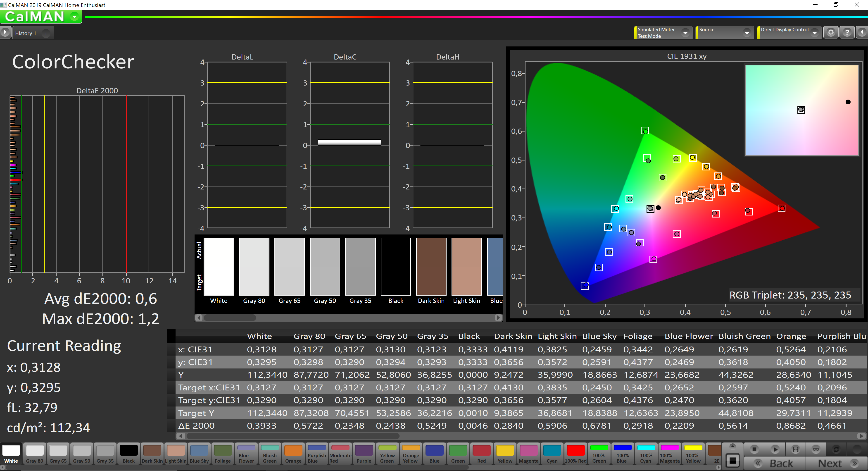The height and width of the screenshot is (471, 868).
Task: Select the 100% Green patch button
Action: (x=599, y=454)
